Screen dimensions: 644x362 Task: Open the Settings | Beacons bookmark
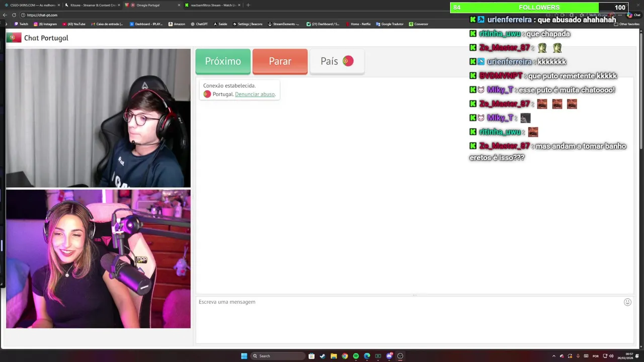coord(248,24)
